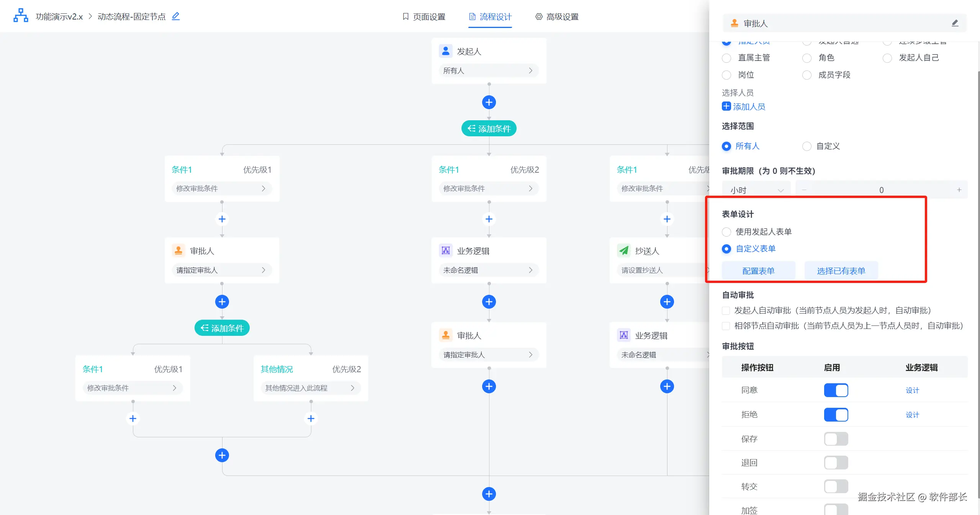980x515 pixels.
Task: Check 发起人自动审批 checkbox
Action: (x=726, y=311)
